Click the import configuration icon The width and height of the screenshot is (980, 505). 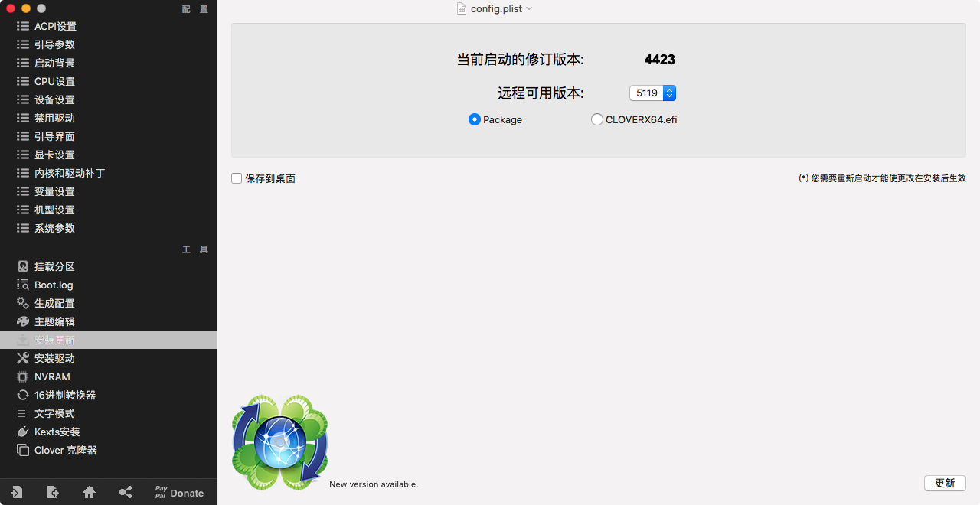click(17, 493)
